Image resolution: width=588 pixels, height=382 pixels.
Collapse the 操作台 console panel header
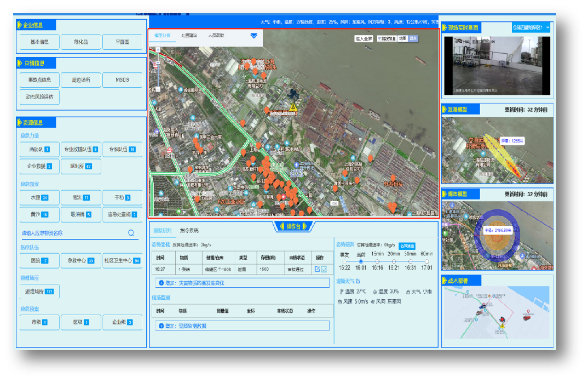(x=293, y=226)
